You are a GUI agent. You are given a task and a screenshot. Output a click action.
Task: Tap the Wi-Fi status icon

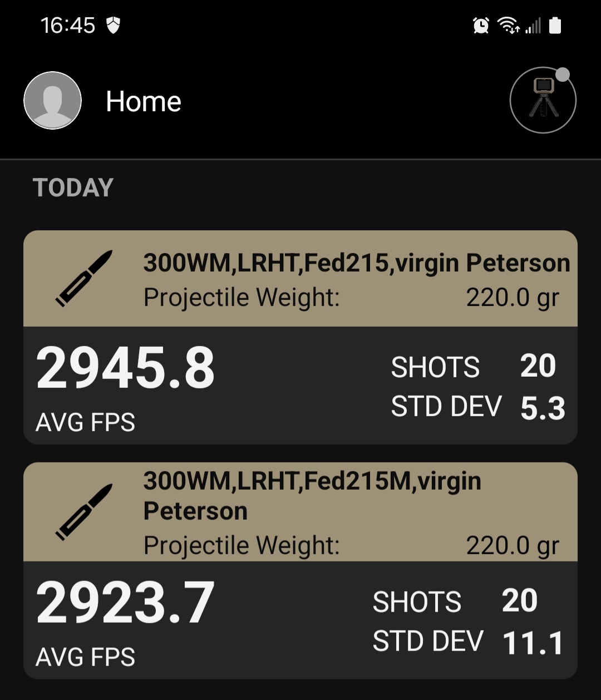point(509,26)
